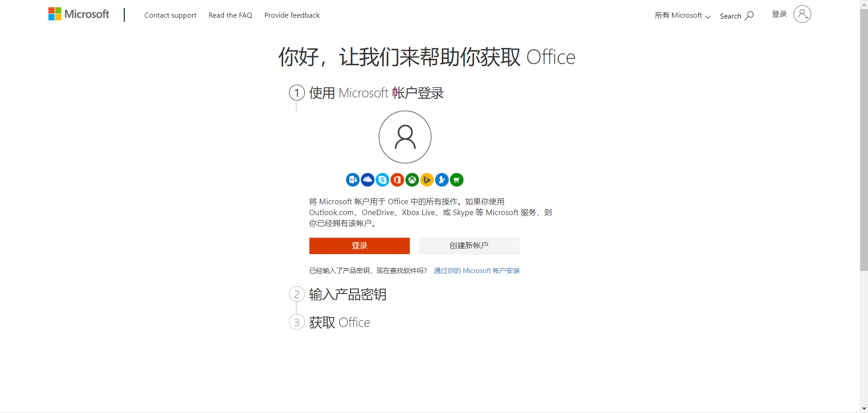Open the 通过你的 Microsoft 帐户安装 link
868x413 pixels.
[x=476, y=270]
